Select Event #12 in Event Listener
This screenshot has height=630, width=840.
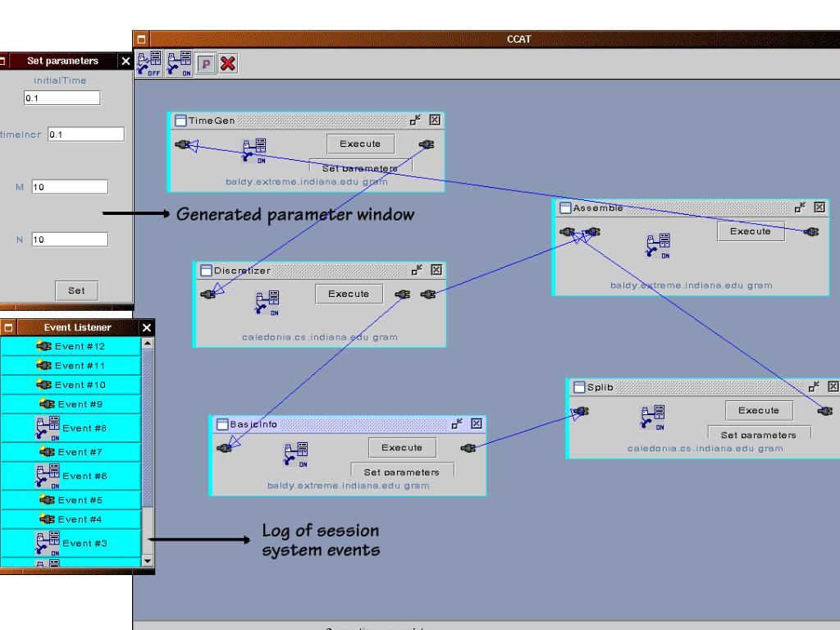[x=71, y=346]
